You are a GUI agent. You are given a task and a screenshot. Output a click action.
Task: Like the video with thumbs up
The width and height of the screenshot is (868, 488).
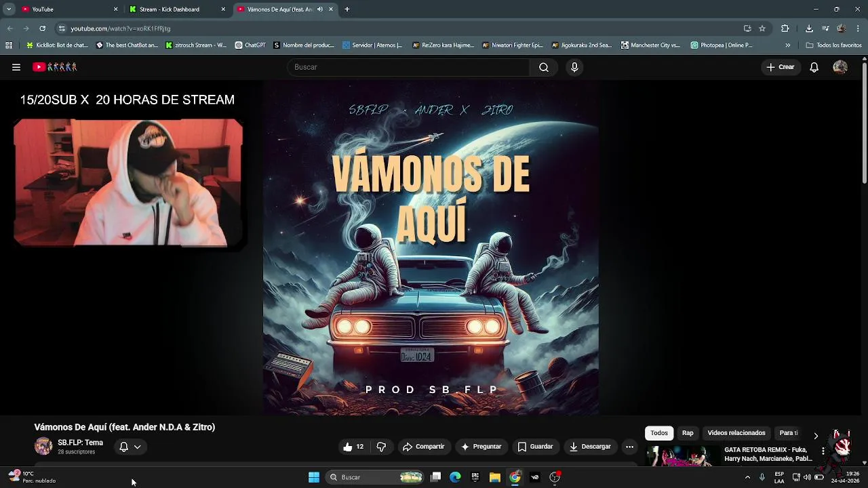353,447
